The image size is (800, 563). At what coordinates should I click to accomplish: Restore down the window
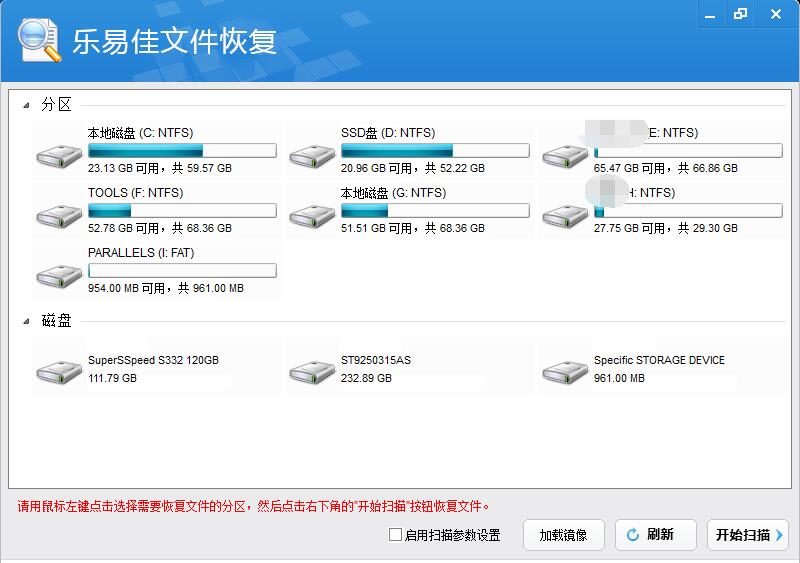click(x=740, y=13)
